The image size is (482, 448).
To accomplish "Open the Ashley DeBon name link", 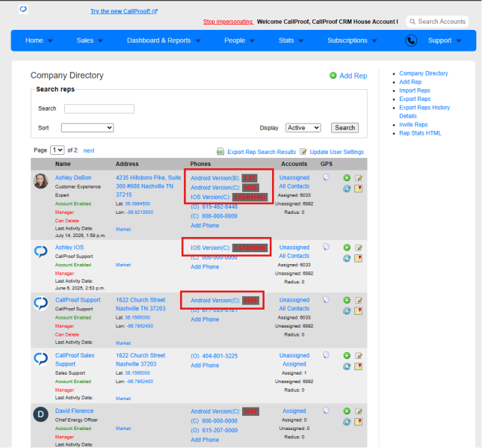I will pyautogui.click(x=73, y=177).
